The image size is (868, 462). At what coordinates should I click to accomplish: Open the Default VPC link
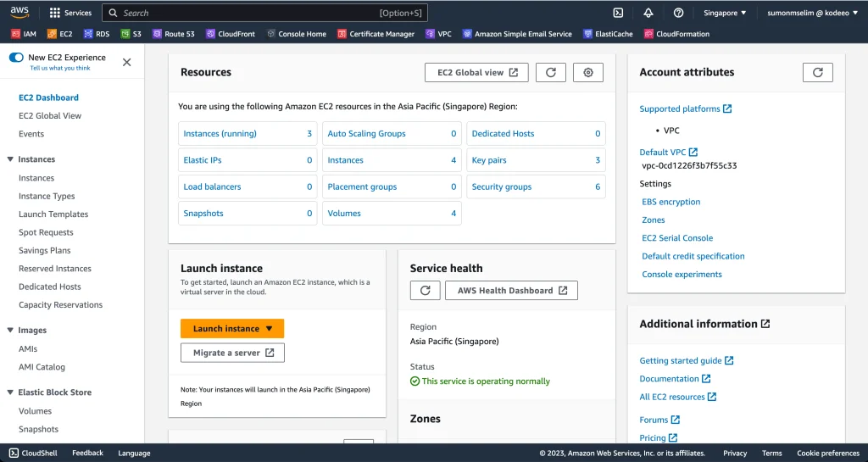click(x=668, y=152)
